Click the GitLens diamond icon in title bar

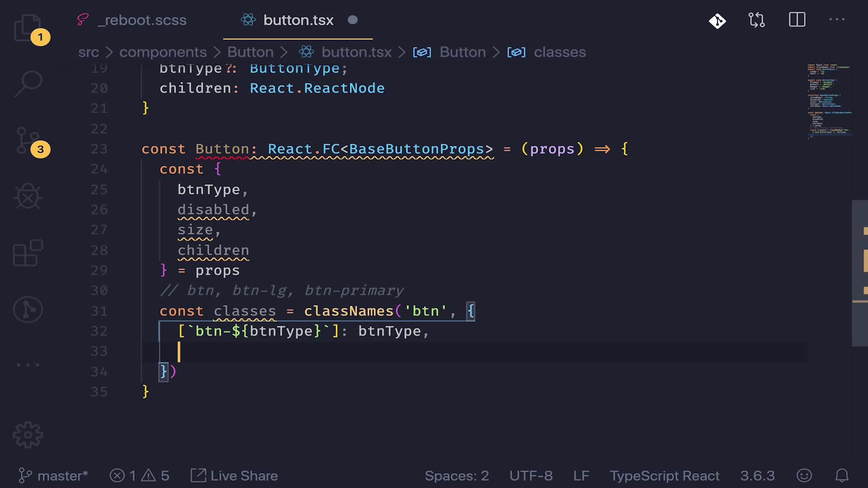717,20
